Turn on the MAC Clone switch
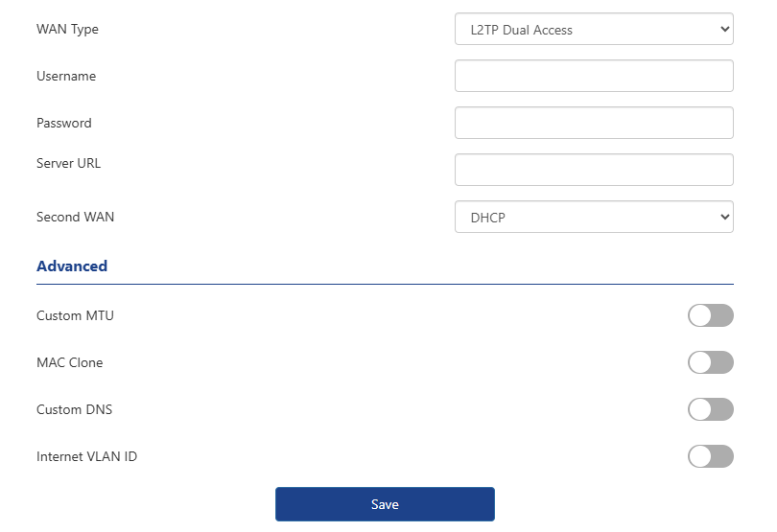This screenshot has width=777, height=532. tap(710, 362)
